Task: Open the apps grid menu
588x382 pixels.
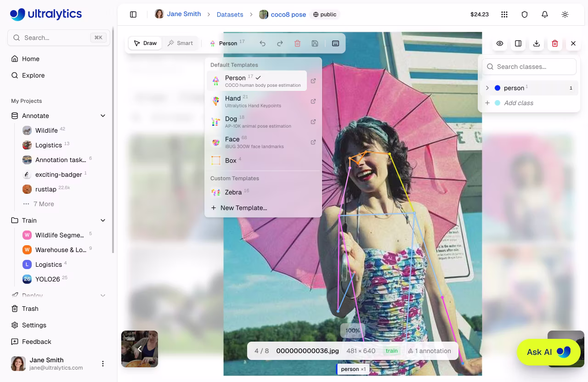Action: [x=504, y=14]
